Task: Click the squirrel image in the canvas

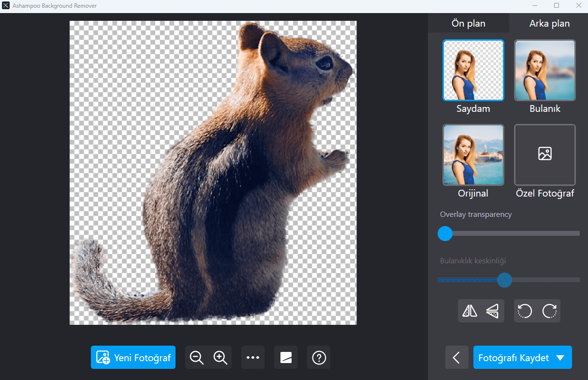Action: tap(213, 172)
